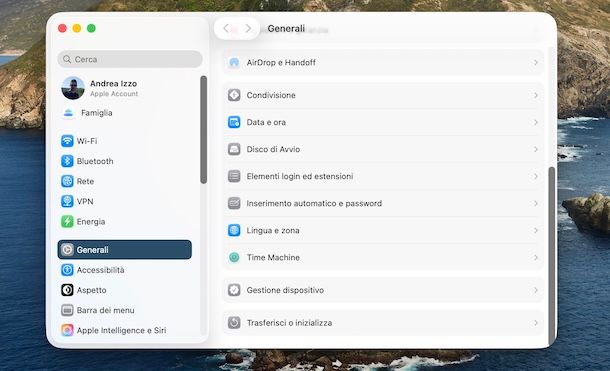610x371 pixels.
Task: Select Rete in the sidebar
Action: coord(124,181)
